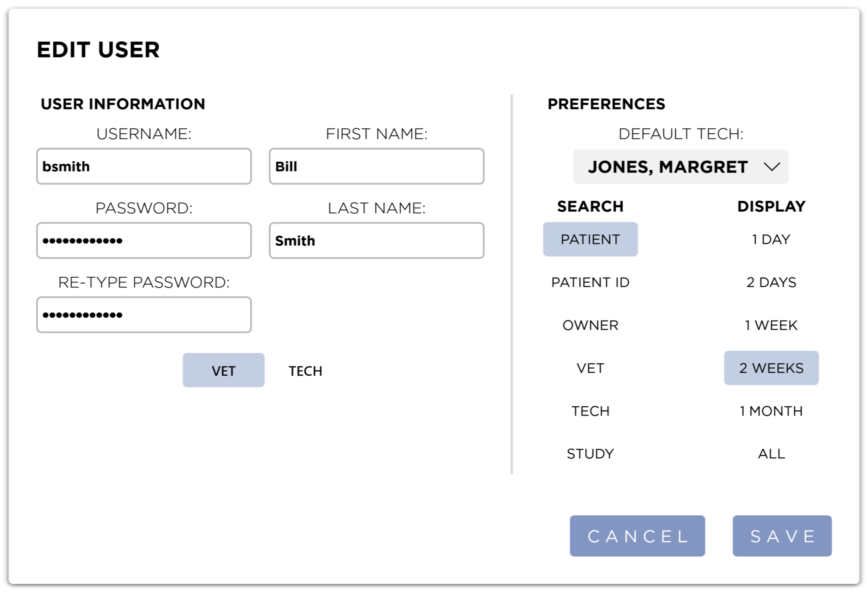The height and width of the screenshot is (594, 868).
Task: Click the Last Name field with Smith
Action: pyautogui.click(x=376, y=241)
